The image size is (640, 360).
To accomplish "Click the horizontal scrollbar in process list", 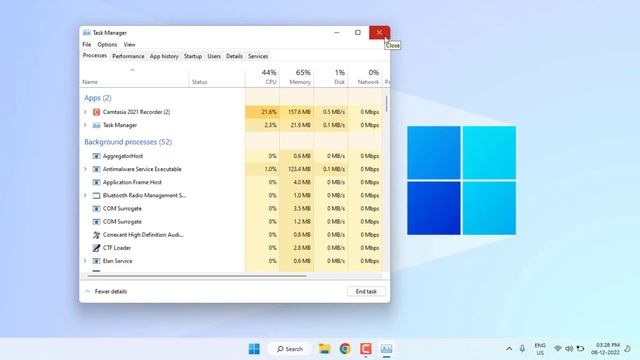I will click(197, 276).
